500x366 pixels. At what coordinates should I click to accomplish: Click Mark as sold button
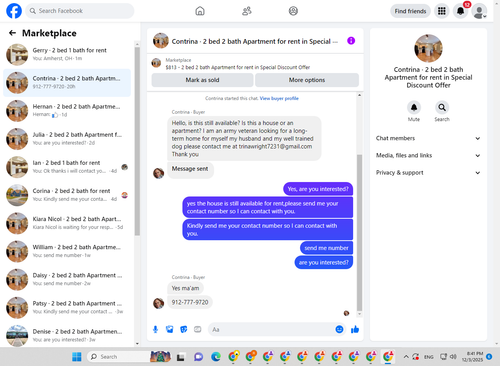(202, 80)
